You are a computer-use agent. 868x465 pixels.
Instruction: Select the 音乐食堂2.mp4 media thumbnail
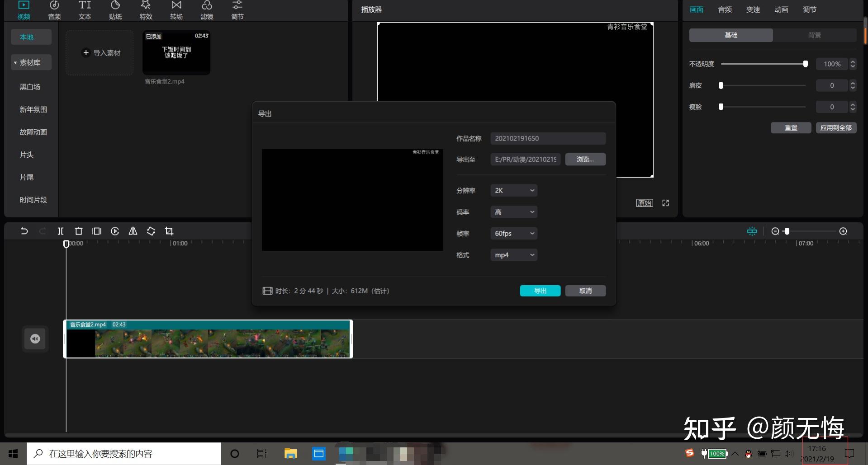point(176,52)
